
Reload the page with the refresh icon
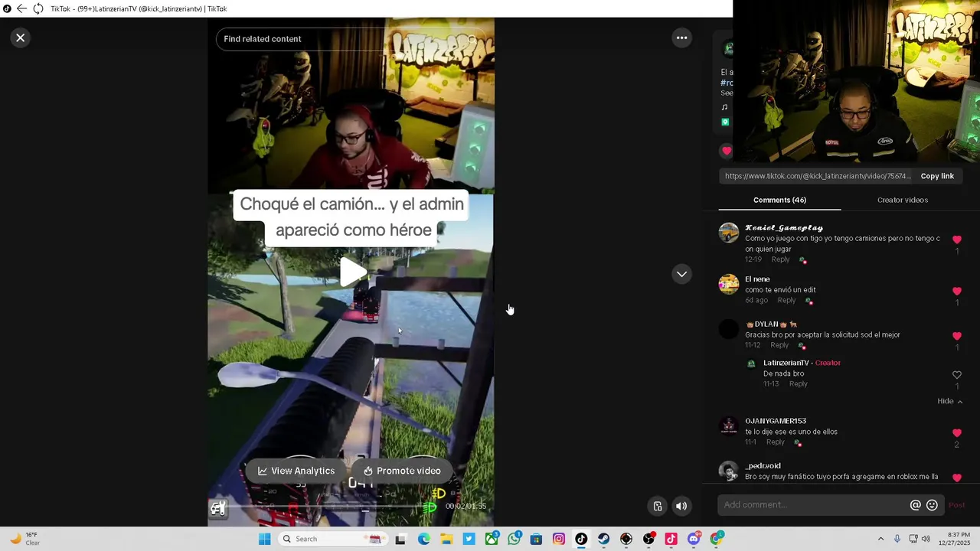[x=38, y=8]
